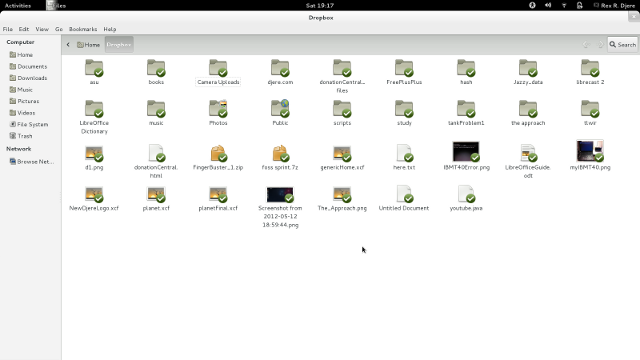Screen dimensions: 640x360
Task: Select the Screenshot from 2012-05-12 thumbnail
Action: tap(280, 195)
